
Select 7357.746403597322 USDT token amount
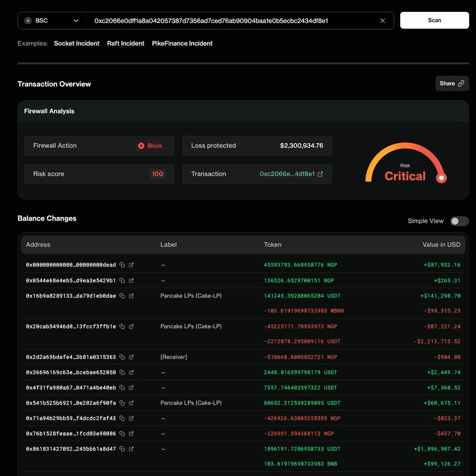point(300,388)
